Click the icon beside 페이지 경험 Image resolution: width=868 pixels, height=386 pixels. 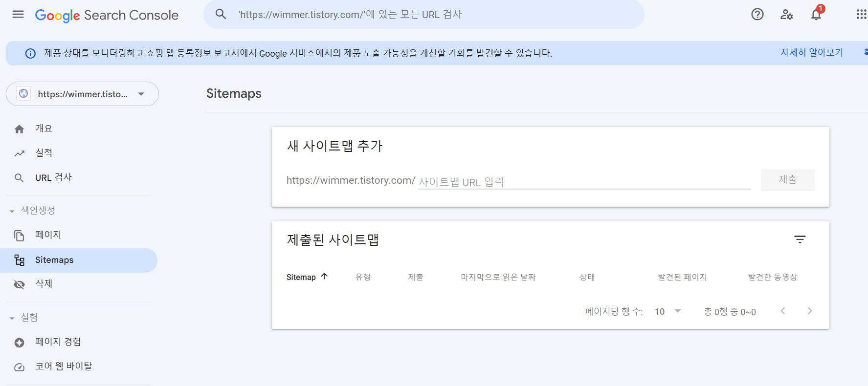click(x=19, y=343)
